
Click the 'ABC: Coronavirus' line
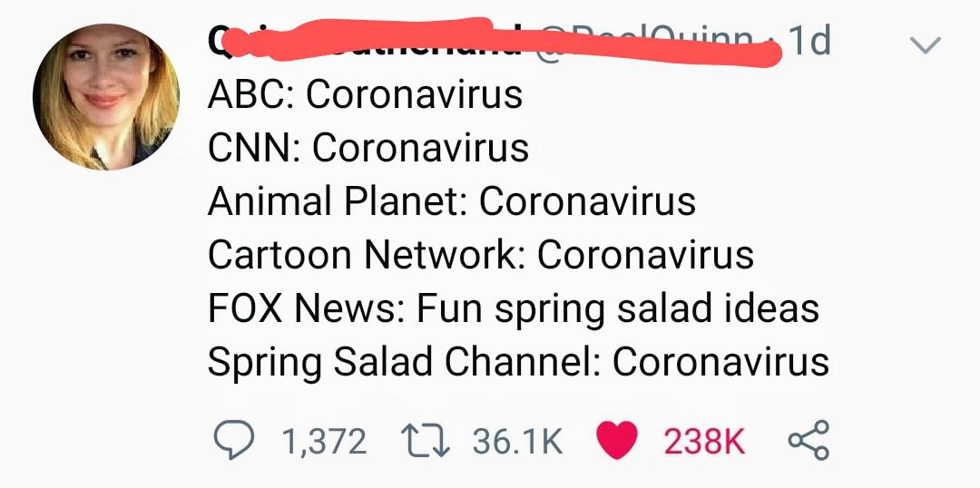[x=365, y=94]
